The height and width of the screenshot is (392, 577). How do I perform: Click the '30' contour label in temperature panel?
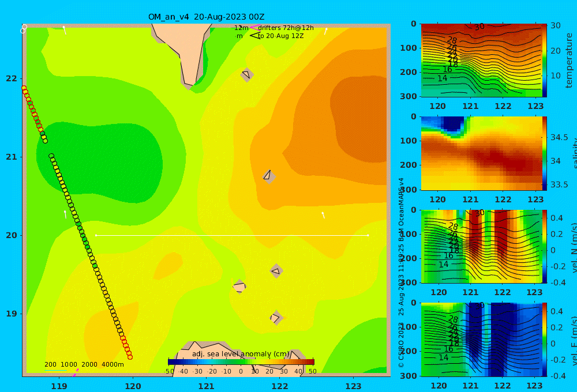click(x=479, y=27)
